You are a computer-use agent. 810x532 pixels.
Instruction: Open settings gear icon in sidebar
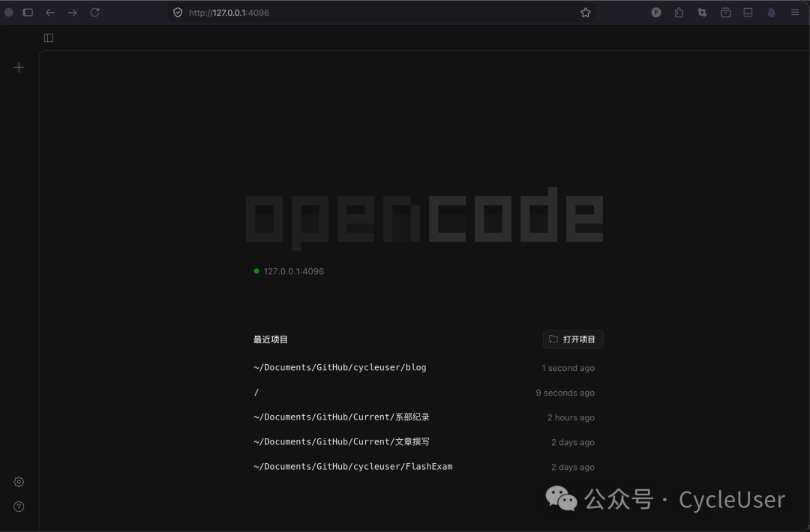19,482
